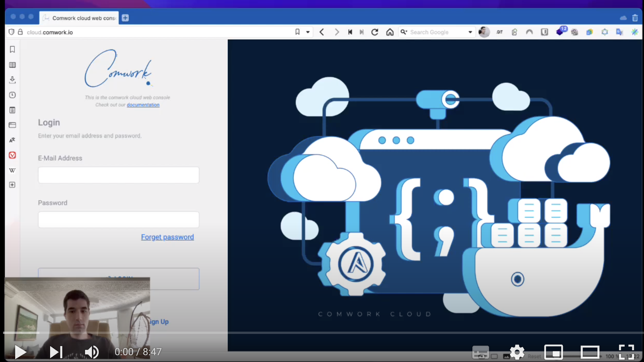
Task: Add a new web panel
Action: (12, 185)
